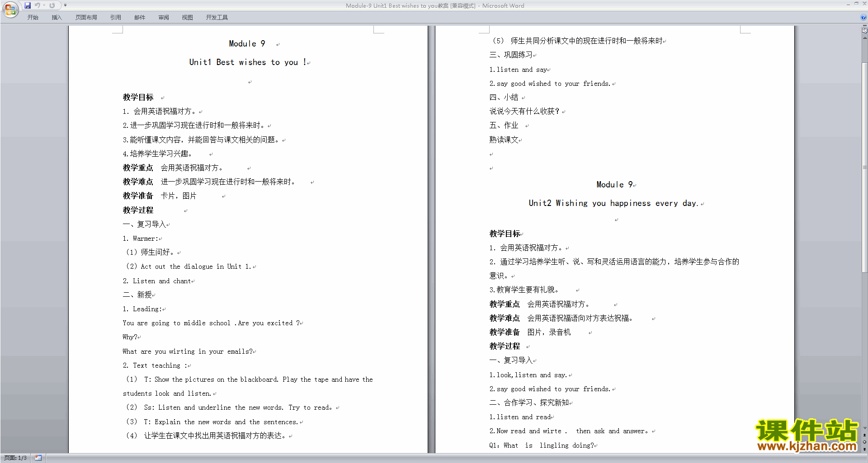Click the line '(1) 师生问好。'
868x463 pixels.
pos(151,253)
